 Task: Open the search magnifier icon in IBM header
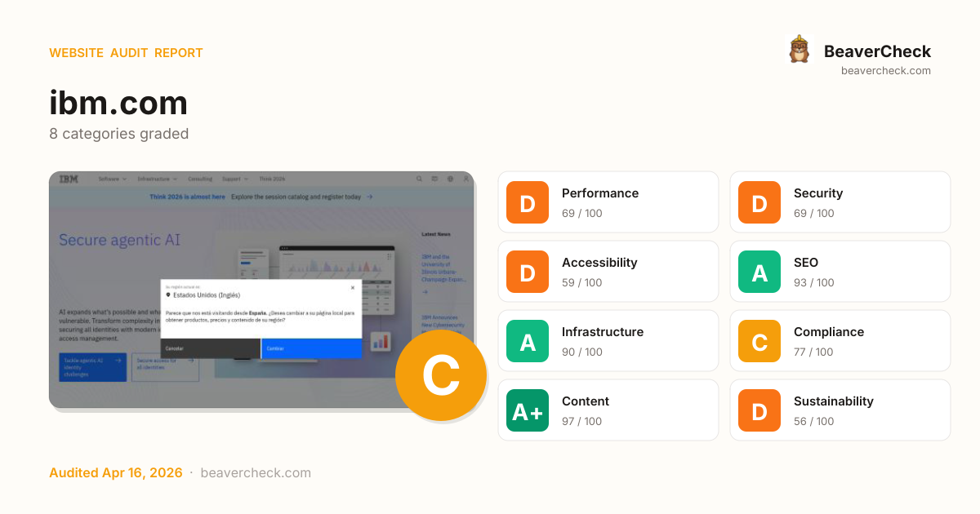[x=420, y=179]
